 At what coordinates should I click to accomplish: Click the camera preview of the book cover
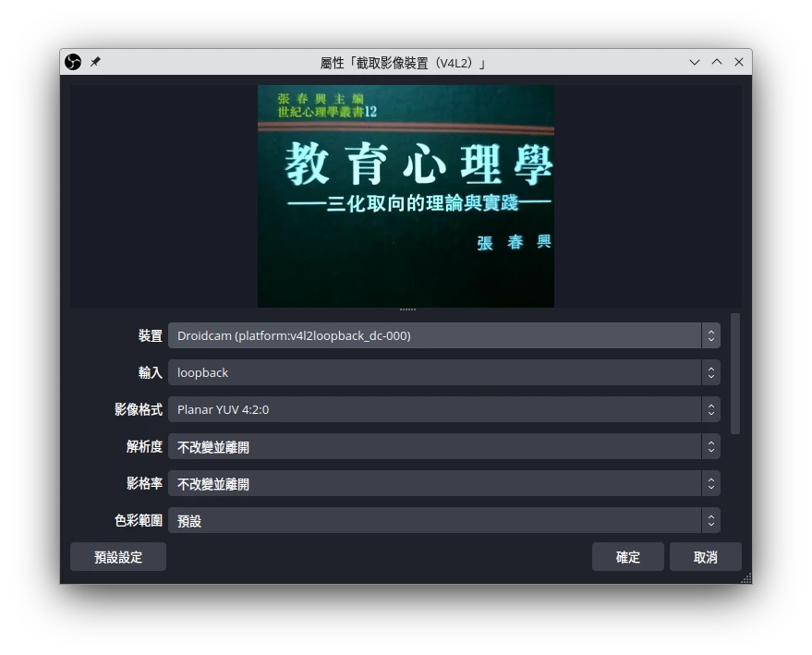pyautogui.click(x=406, y=196)
